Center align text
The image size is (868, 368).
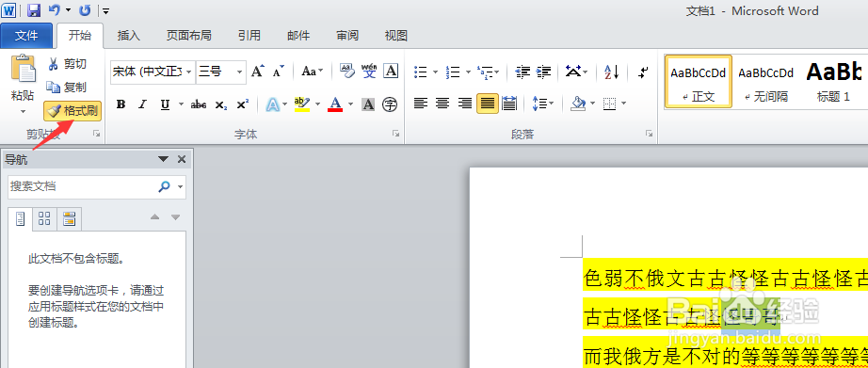click(x=442, y=103)
